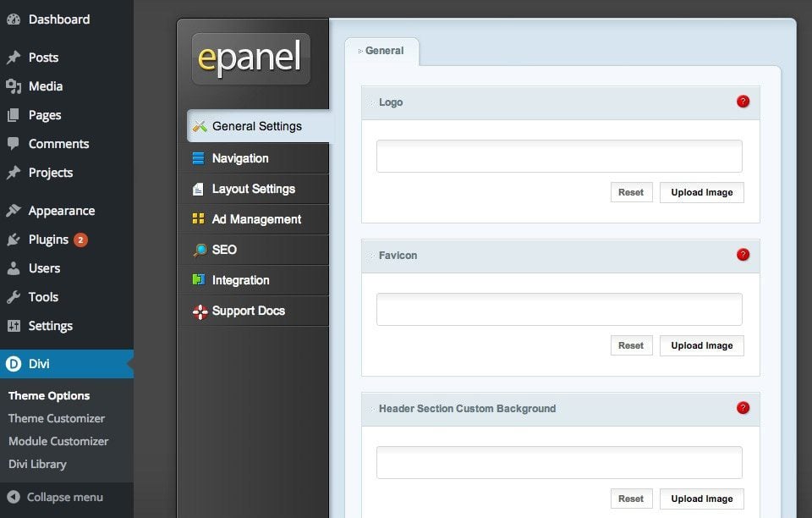This screenshot has height=518, width=812.
Task: Click the Plugins update count badge
Action: point(80,240)
